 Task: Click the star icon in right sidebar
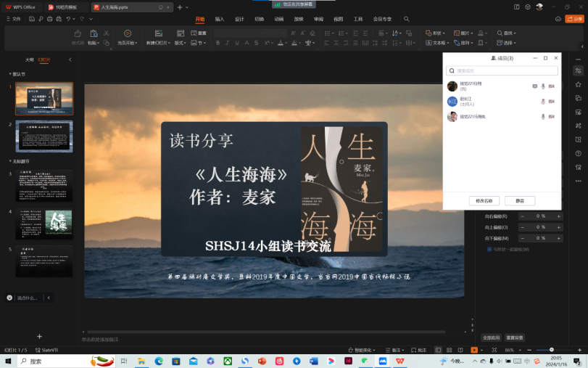point(578,84)
